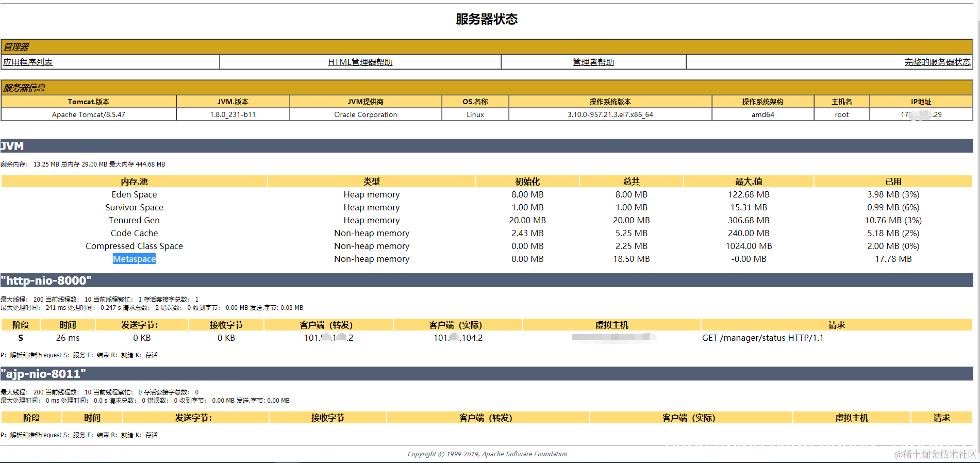
Task: Click the Apache Tomcat/8.5.47 cell
Action: [89, 114]
